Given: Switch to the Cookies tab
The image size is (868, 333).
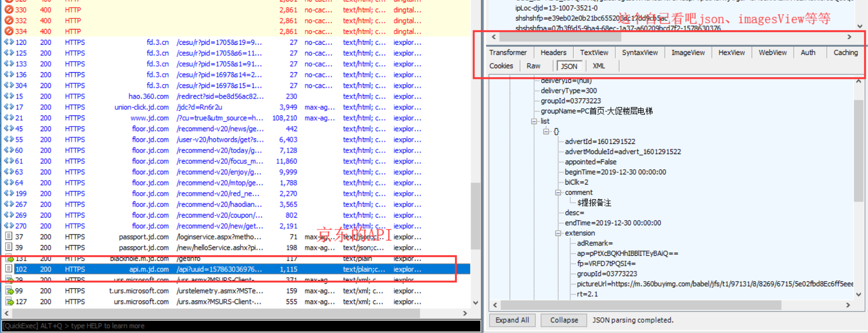Looking at the screenshot, I should (x=501, y=66).
